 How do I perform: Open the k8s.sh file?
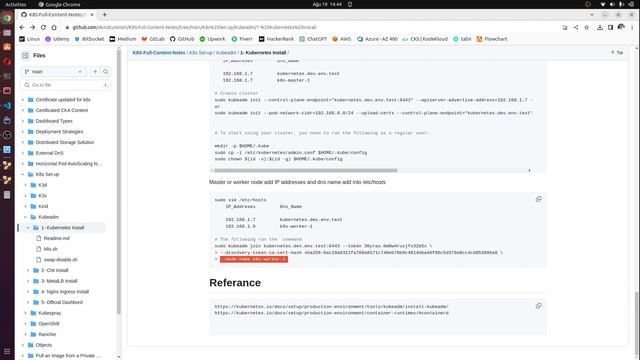click(x=50, y=249)
